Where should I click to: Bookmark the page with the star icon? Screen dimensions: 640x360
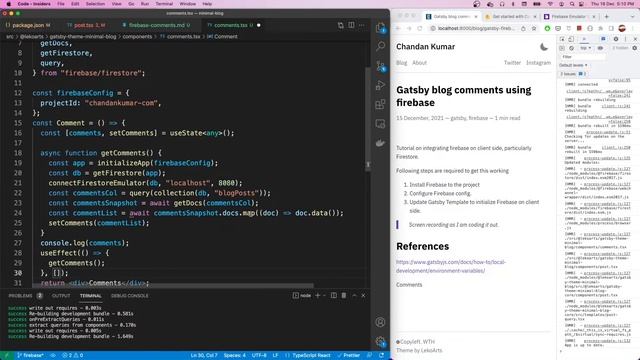pyautogui.click(x=534, y=28)
